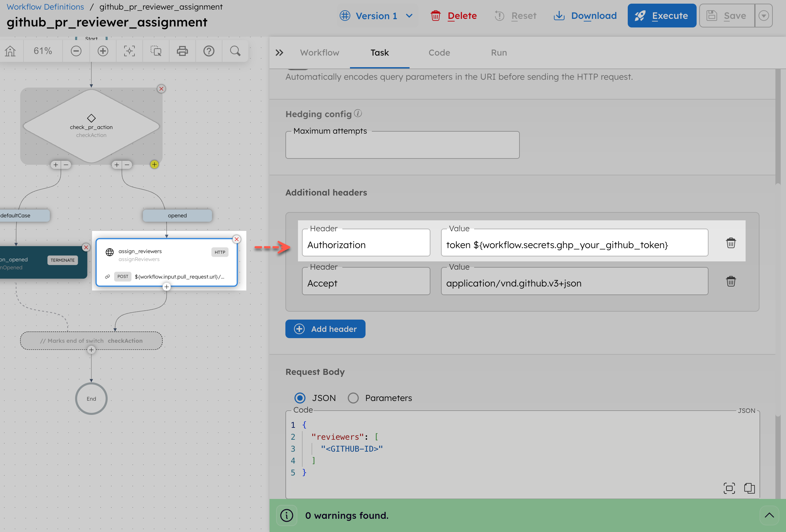The image size is (786, 532).
Task: Edit the token header value field
Action: [x=574, y=243]
